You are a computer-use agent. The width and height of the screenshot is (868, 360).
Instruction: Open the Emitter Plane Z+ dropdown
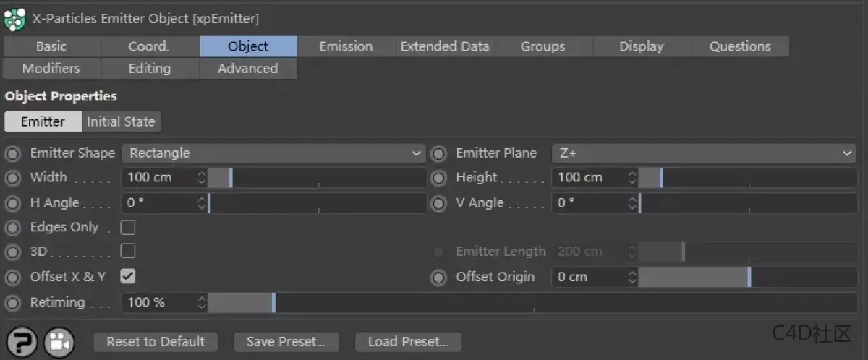[x=703, y=153]
